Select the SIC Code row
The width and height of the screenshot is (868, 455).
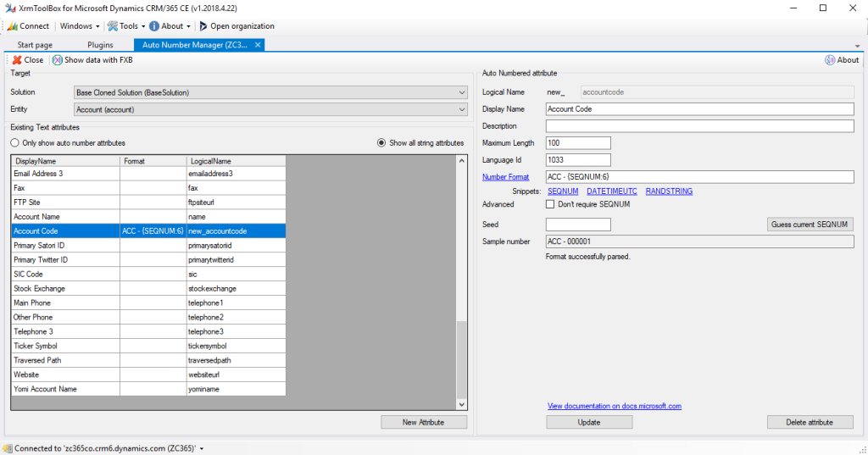coord(148,274)
